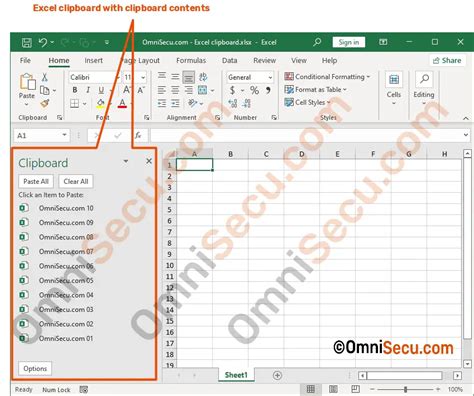This screenshot has width=474, height=396.
Task: Select the Sheet1 tab
Action: (x=236, y=375)
